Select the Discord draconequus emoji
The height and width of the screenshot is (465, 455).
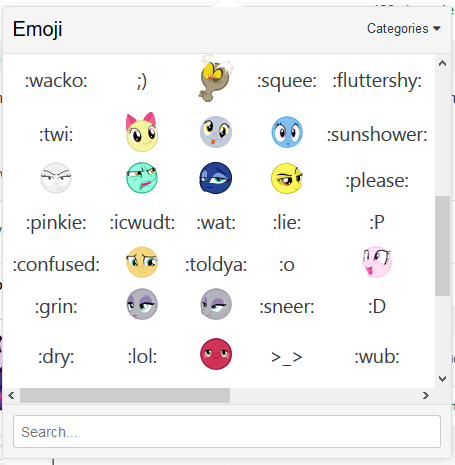(x=216, y=78)
